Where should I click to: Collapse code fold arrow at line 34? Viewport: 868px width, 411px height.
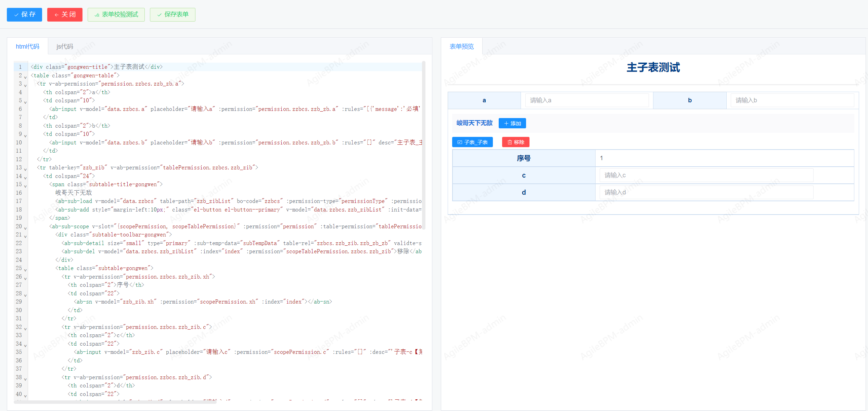coord(25,345)
